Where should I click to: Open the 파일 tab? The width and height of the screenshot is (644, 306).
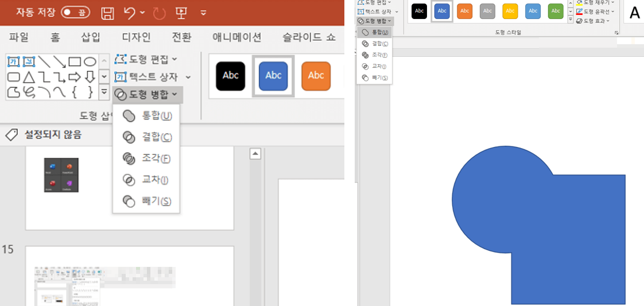19,38
